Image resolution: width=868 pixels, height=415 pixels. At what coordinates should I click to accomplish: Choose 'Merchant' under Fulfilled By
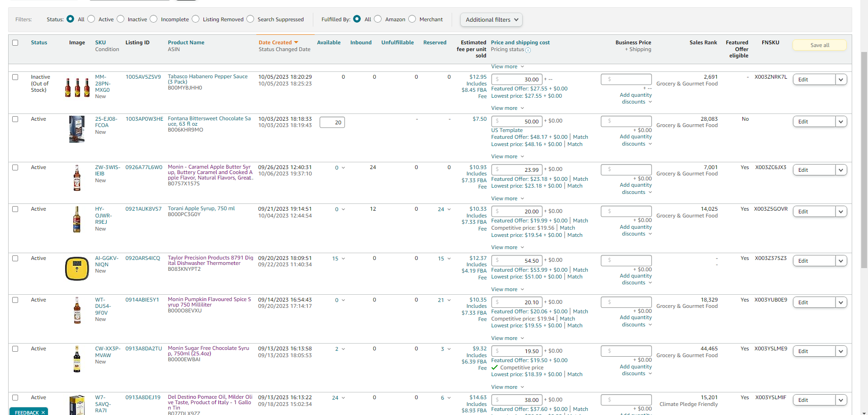[x=412, y=19]
